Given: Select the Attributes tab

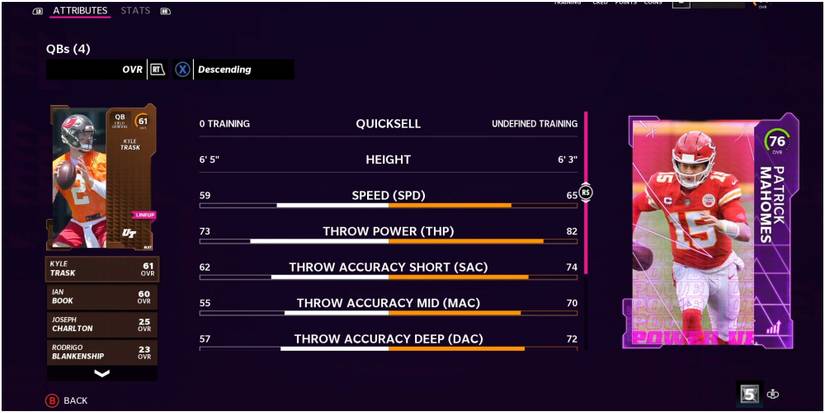Looking at the screenshot, I should tap(80, 11).
